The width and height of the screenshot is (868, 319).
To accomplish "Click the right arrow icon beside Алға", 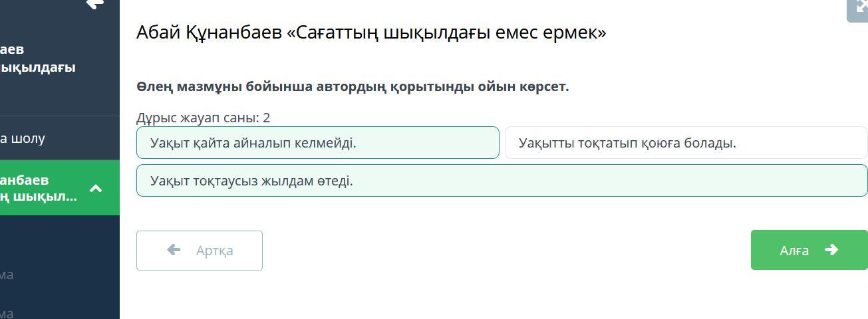I will tap(831, 250).
